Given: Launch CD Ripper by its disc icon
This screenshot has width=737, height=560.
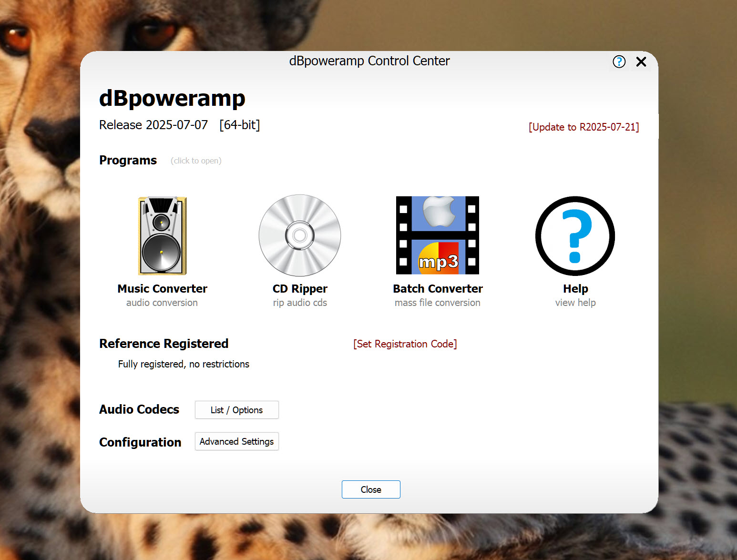Looking at the screenshot, I should [x=300, y=235].
